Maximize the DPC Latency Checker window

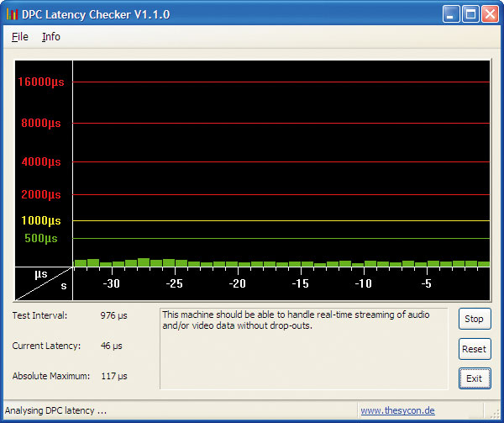pos(470,14)
